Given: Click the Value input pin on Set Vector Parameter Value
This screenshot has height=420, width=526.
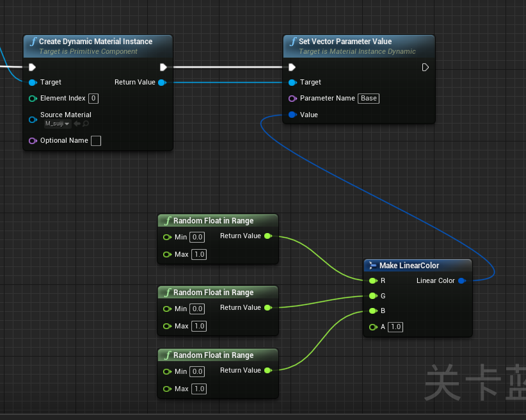Looking at the screenshot, I should pyautogui.click(x=291, y=114).
